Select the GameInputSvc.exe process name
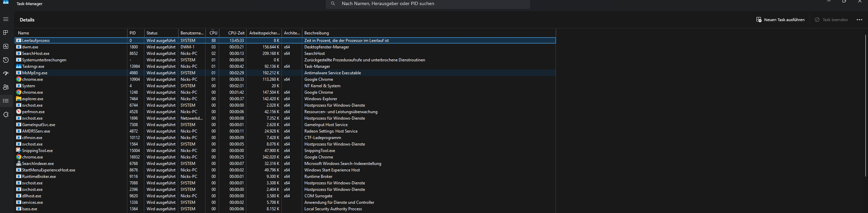868x213 pixels. coord(38,125)
